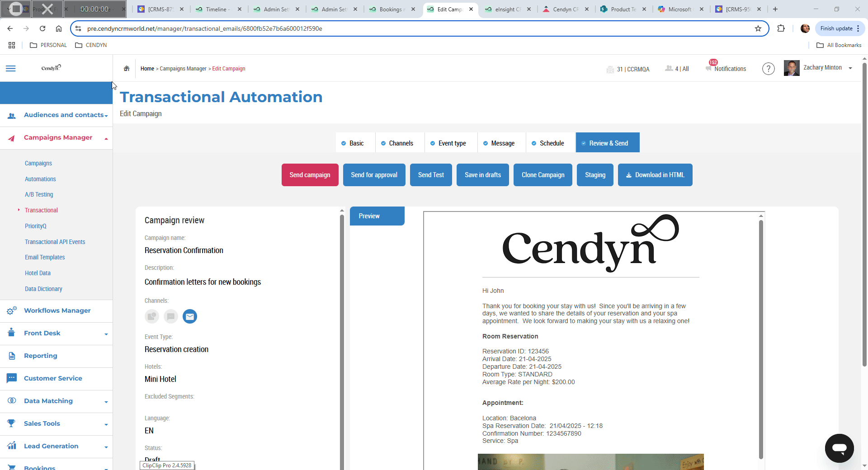This screenshot has width=868, height=470.
Task: Collapse the Campaigns Manager section
Action: pyautogui.click(x=106, y=139)
